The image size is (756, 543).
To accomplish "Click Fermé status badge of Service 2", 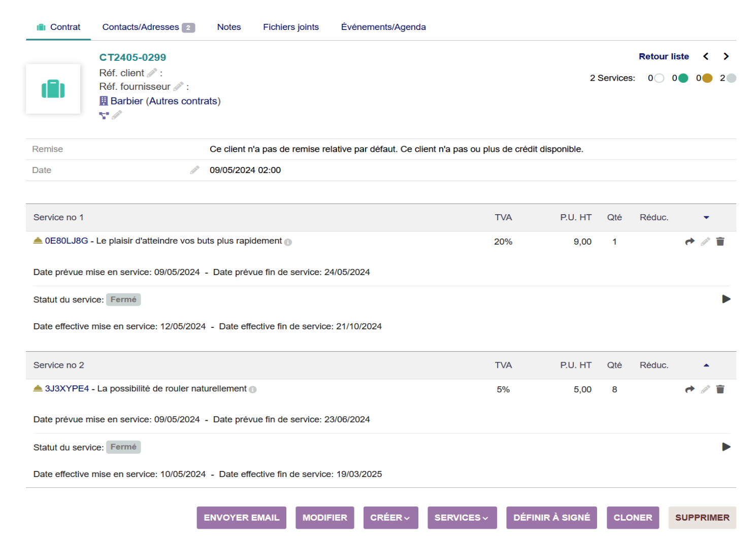I will (123, 447).
